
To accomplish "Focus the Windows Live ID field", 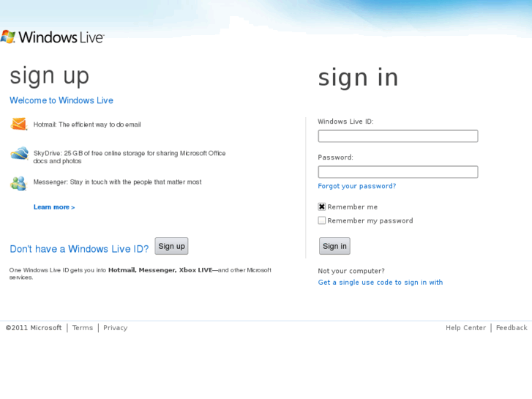I will tap(398, 136).
